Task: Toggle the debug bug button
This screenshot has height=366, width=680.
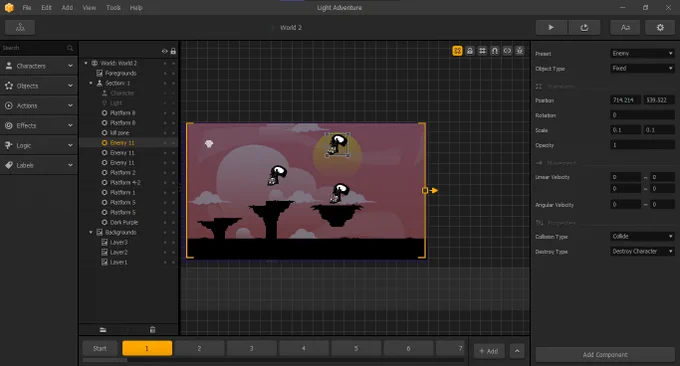Action: tap(520, 51)
